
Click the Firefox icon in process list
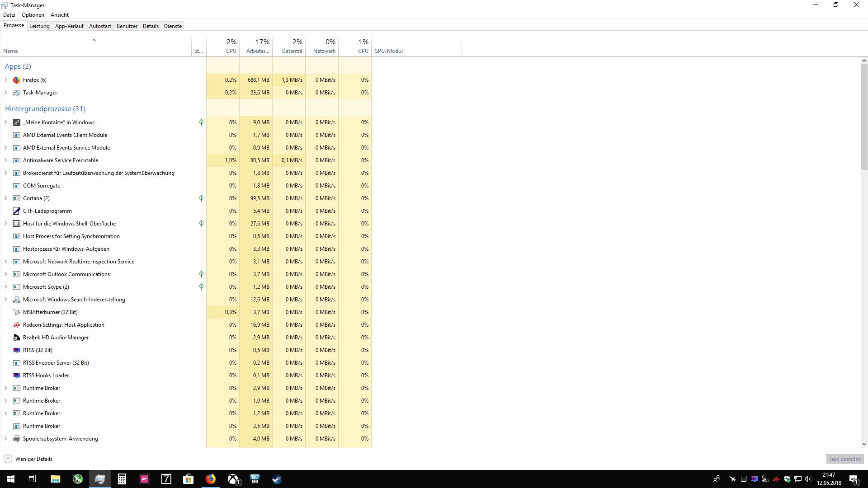pos(17,80)
